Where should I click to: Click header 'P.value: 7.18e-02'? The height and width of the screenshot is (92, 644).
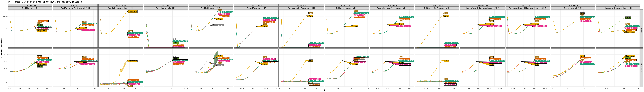(x=121, y=5)
